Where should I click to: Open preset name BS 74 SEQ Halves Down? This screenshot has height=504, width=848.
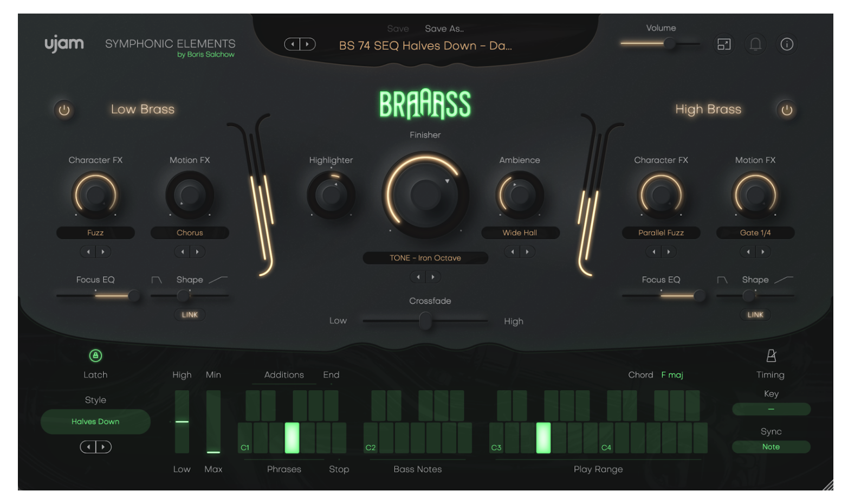[425, 46]
